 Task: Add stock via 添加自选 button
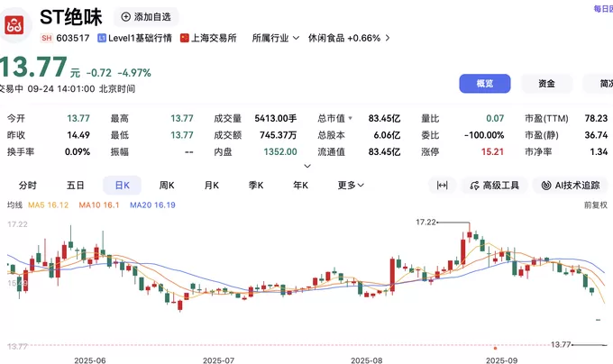pos(146,17)
